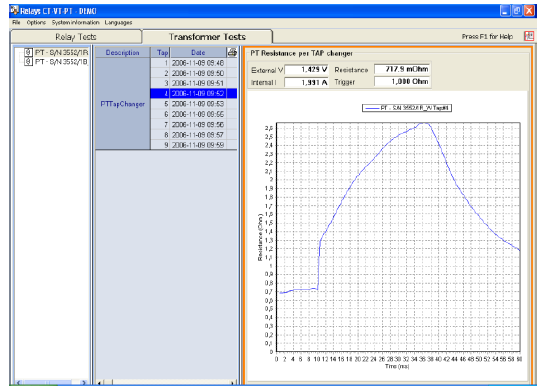The image size is (541, 392).
Task: Click the second PT - S/N 3552/1B tree icon
Action: click(28, 61)
